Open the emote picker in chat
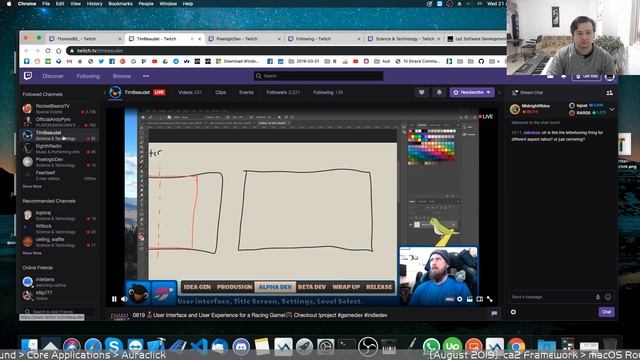The image size is (640, 360). tap(608, 297)
